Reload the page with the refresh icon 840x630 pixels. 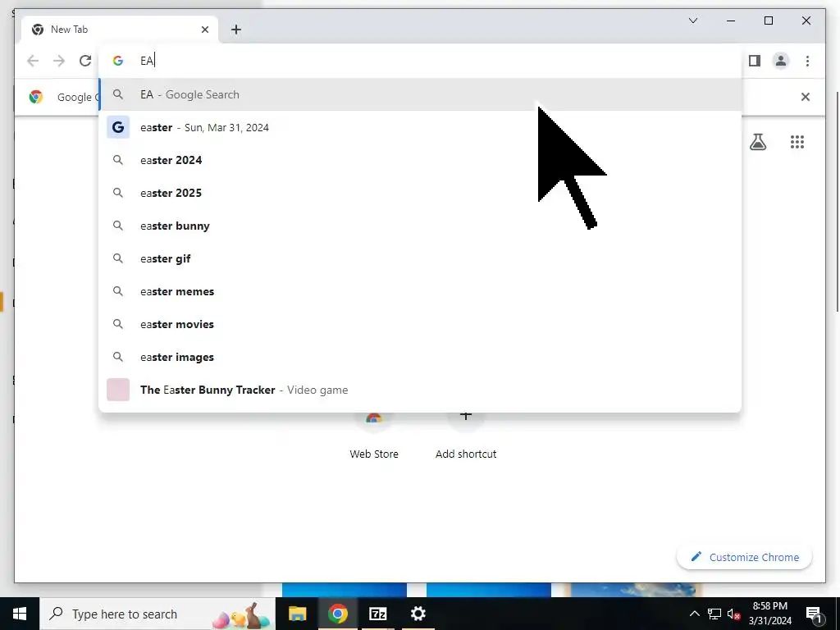coord(85,61)
